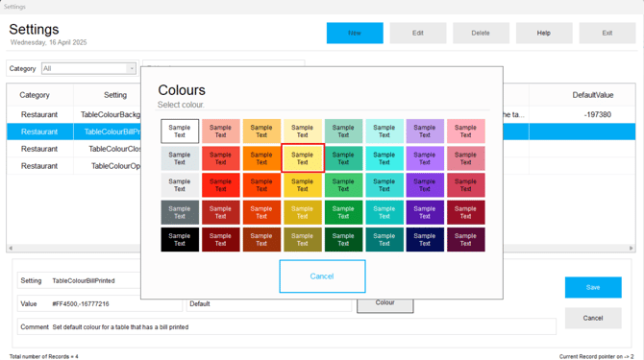This screenshot has width=644, height=360.
Task: Pick the pale mint green swatch in lightest row
Action: (343, 132)
